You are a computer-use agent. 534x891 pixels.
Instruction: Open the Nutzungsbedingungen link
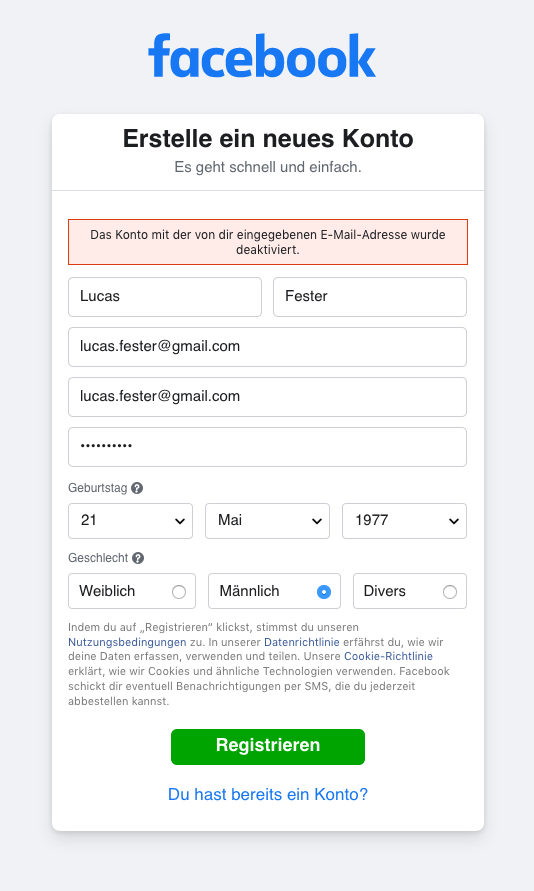coord(127,642)
